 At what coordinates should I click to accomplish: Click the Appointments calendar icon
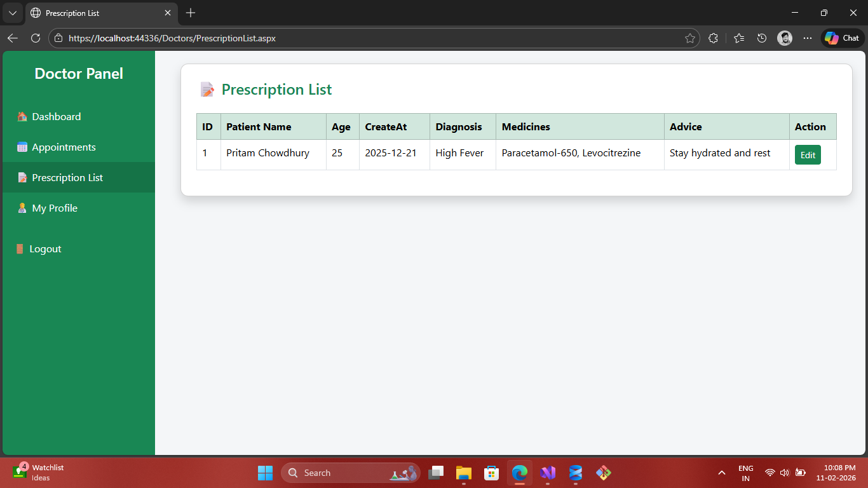[x=22, y=147]
